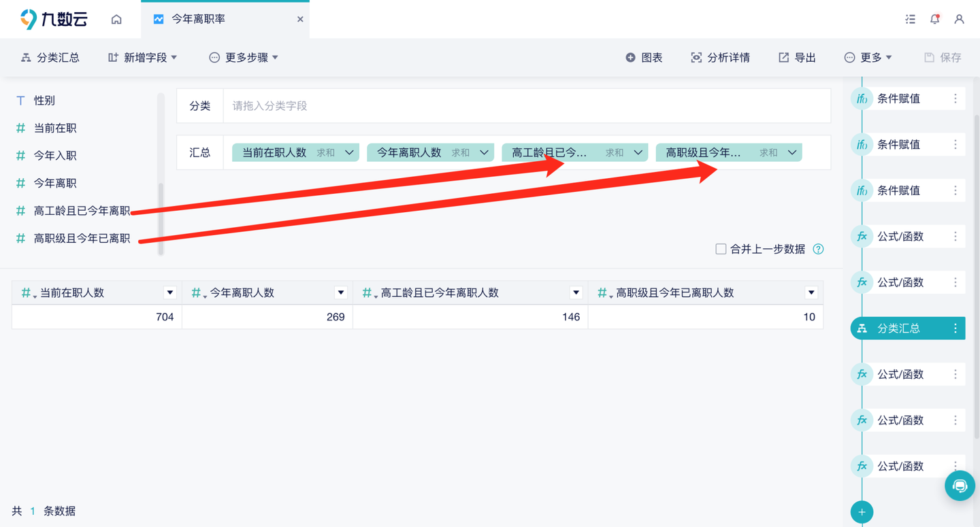Open the task list icon

coord(911,19)
